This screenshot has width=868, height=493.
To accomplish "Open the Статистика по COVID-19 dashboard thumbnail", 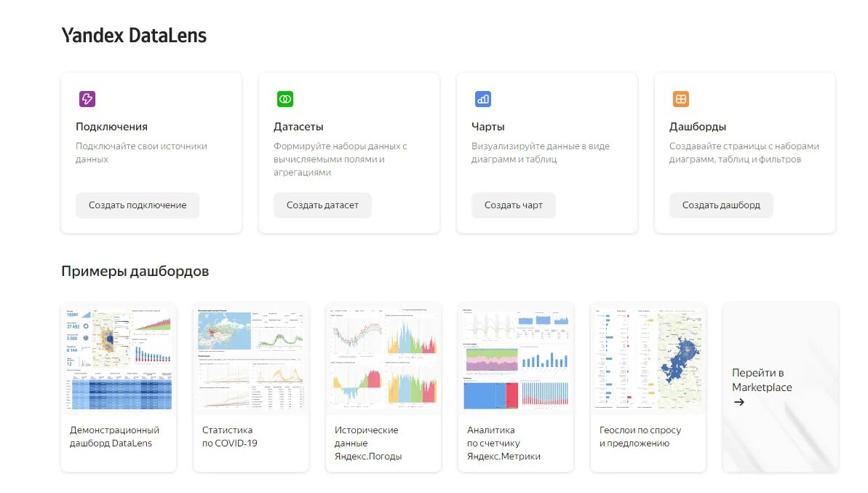I will 251,359.
